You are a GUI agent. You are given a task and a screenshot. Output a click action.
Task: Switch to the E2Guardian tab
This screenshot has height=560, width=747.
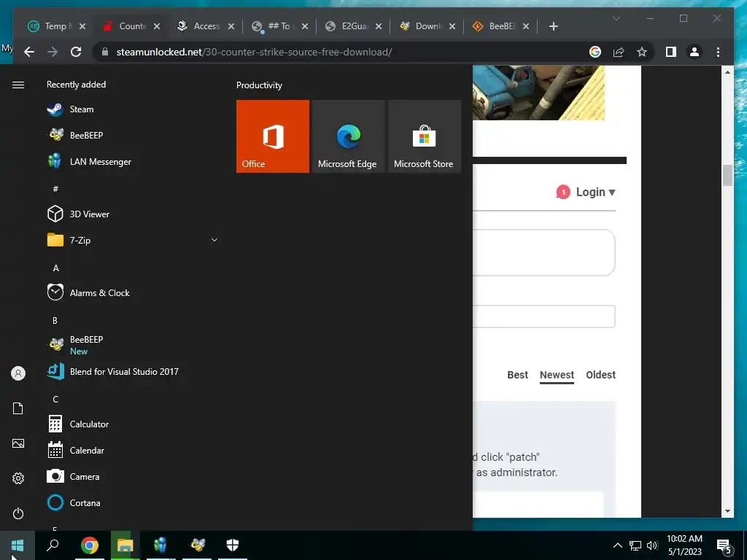[x=353, y=26]
